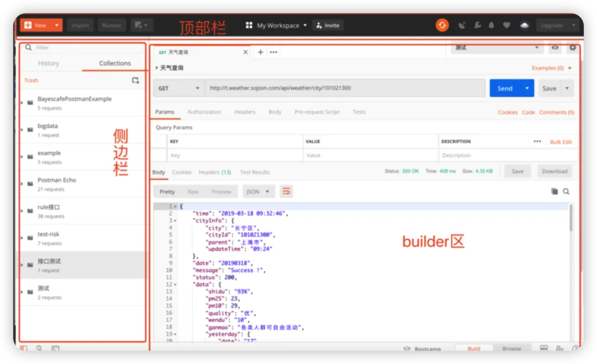The width and height of the screenshot is (597, 364).
Task: Switch to the Pre-request Script tab
Action: click(317, 112)
